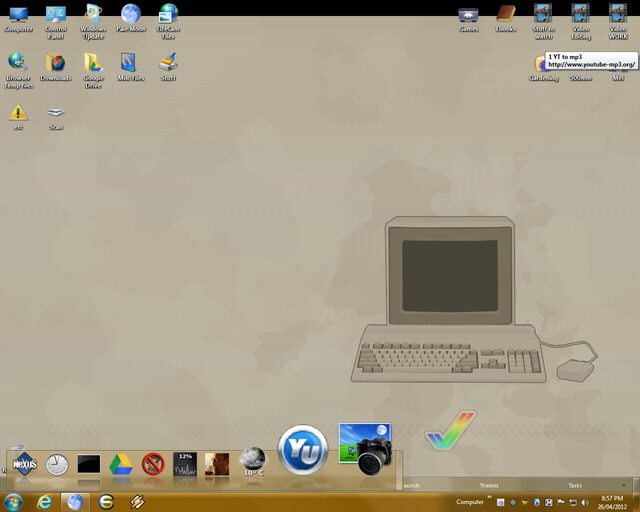The height and width of the screenshot is (512, 640).
Task: Open the clock widget in dock
Action: 57,465
